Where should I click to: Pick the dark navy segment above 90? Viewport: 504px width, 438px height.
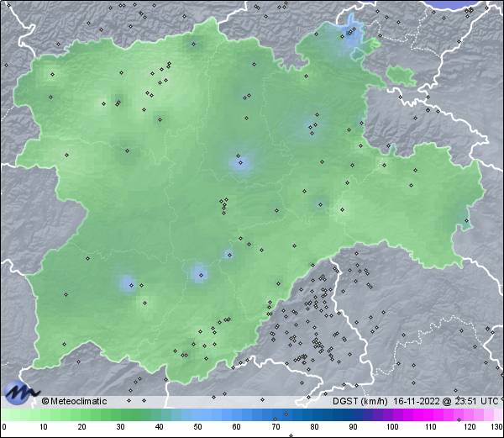[359, 414]
